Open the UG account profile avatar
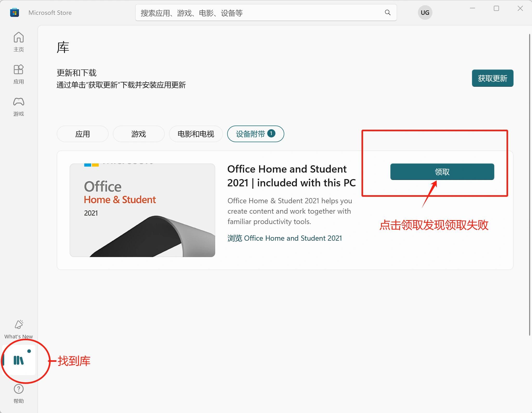532x413 pixels. tap(425, 12)
